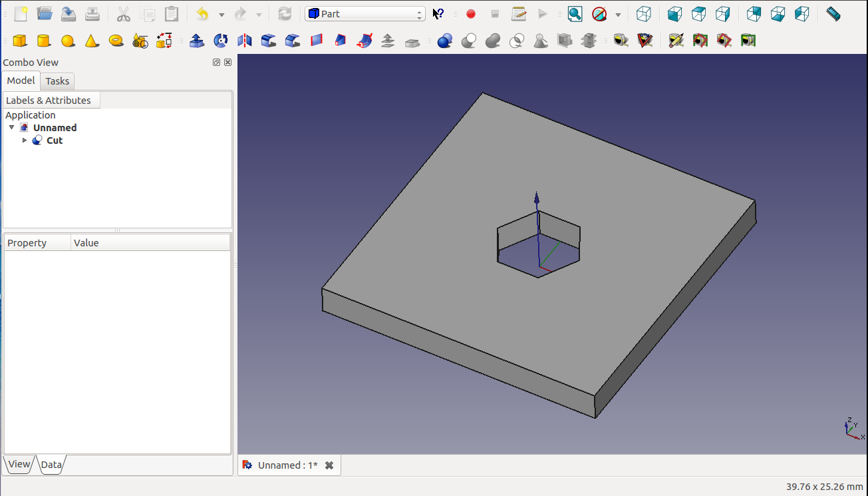Switch to the Tasks tab

coord(57,81)
